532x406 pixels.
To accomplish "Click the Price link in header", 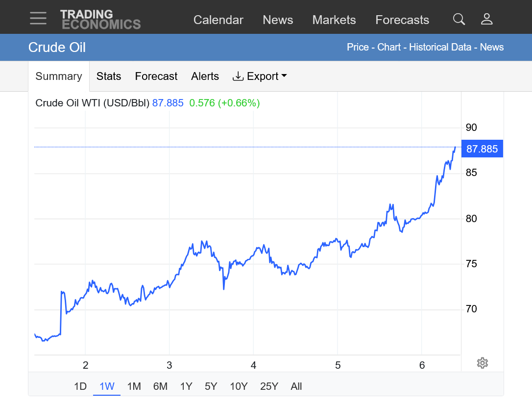I will coord(358,48).
